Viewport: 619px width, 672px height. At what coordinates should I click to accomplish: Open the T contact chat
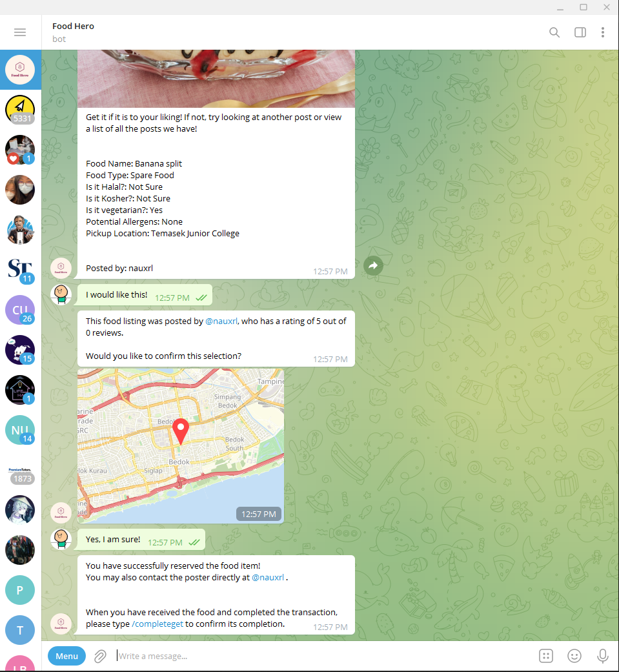pyautogui.click(x=20, y=631)
